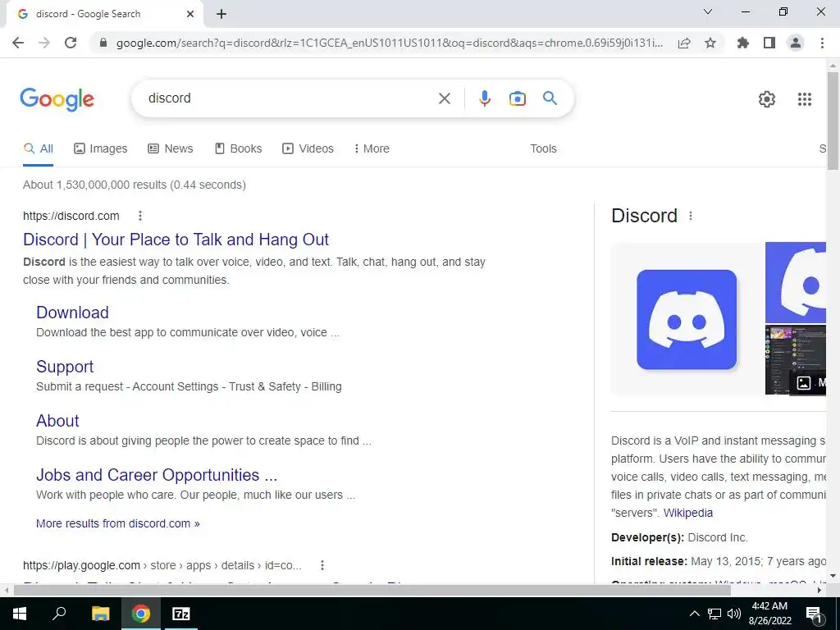Reload the page with the refresh icon
The height and width of the screenshot is (630, 840).
pyautogui.click(x=71, y=43)
